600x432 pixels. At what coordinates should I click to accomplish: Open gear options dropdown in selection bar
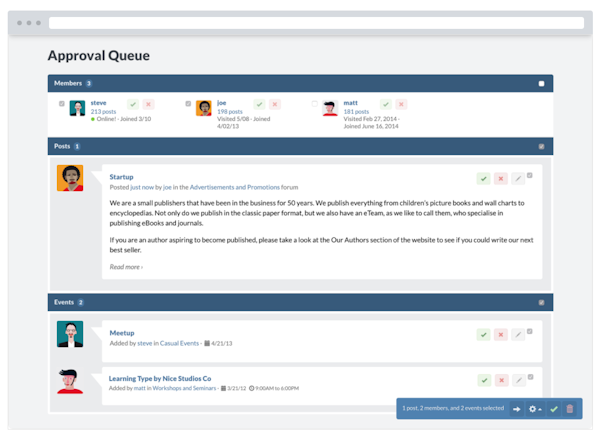point(535,409)
